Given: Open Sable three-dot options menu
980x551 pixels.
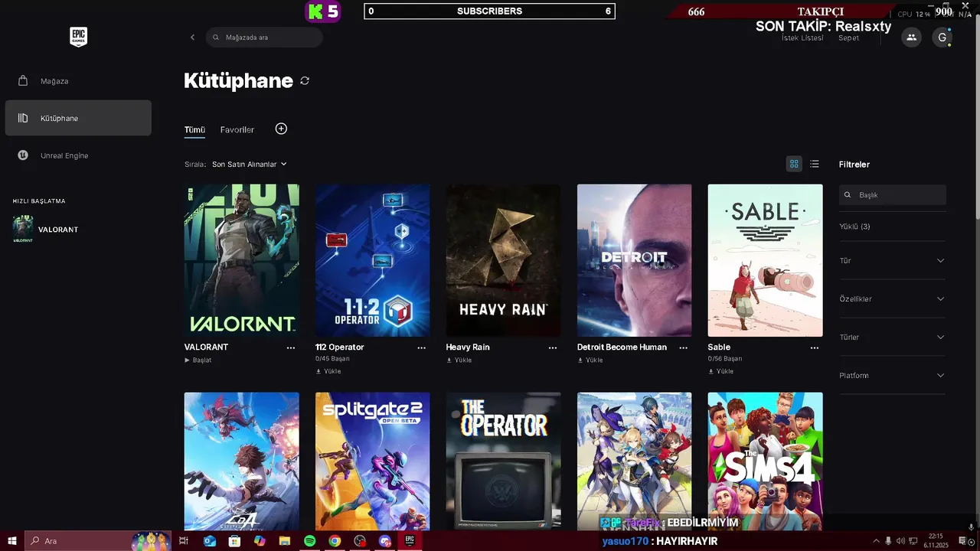Looking at the screenshot, I should 815,347.
